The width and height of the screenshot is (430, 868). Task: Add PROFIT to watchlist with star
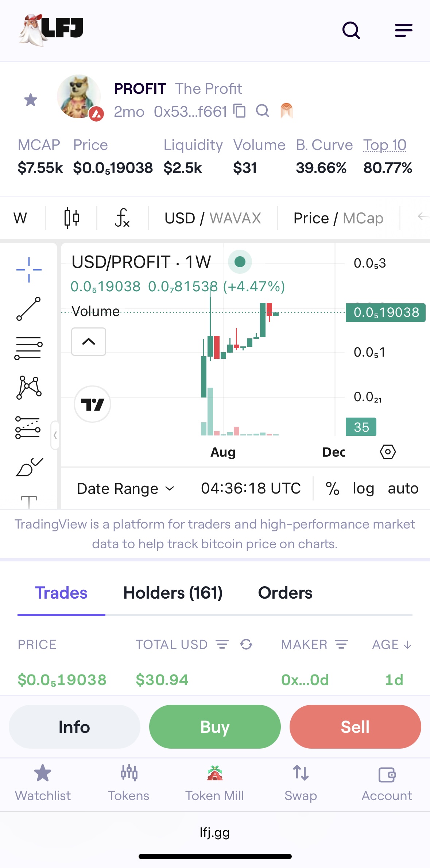(31, 100)
